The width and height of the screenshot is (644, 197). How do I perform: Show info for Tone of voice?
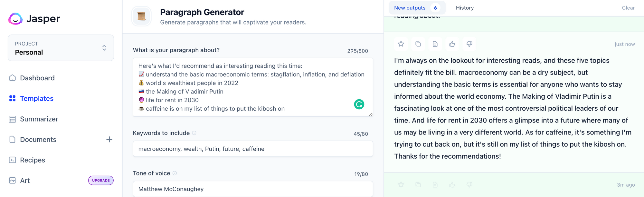[175, 173]
